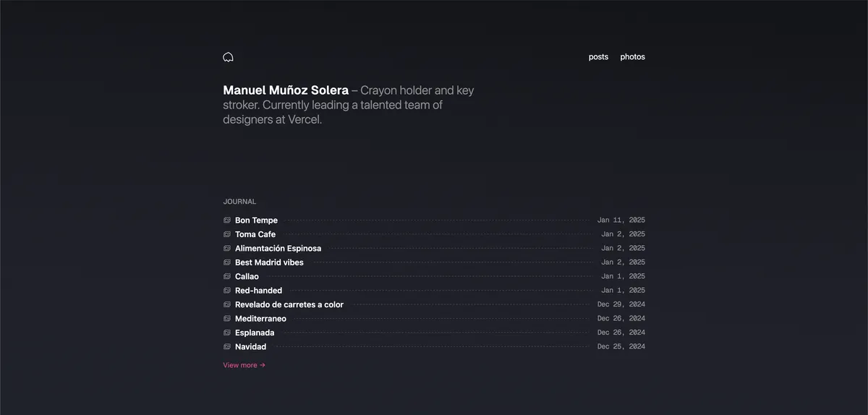
Task: Click the Dec 25, 2024 date
Action: coord(621,347)
